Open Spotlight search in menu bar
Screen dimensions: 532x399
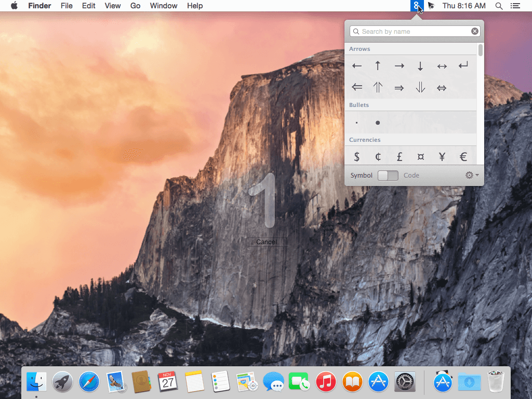point(499,6)
